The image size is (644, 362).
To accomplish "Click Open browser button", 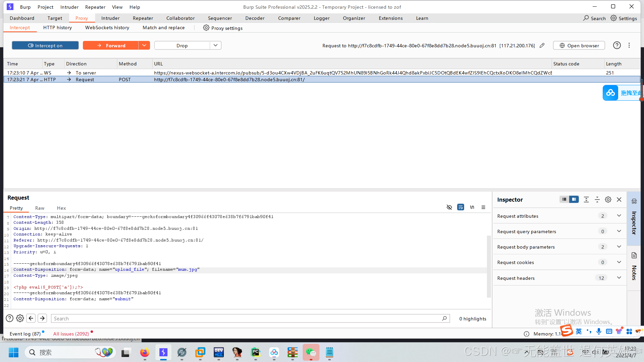I will click(x=579, y=46).
